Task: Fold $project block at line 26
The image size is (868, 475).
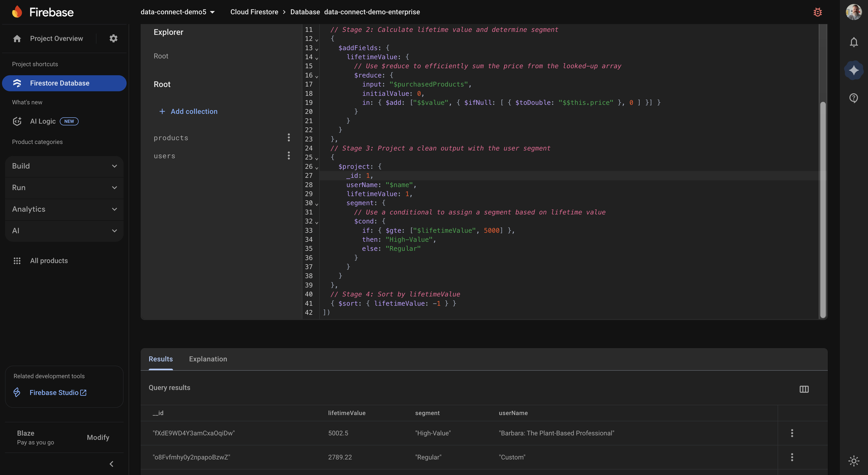Action: [x=316, y=167]
